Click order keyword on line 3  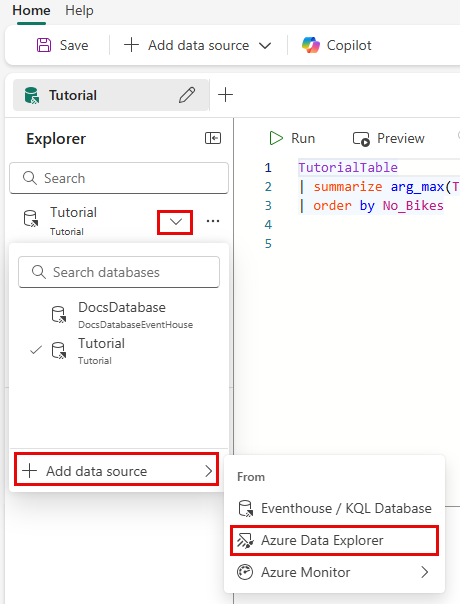click(332, 206)
